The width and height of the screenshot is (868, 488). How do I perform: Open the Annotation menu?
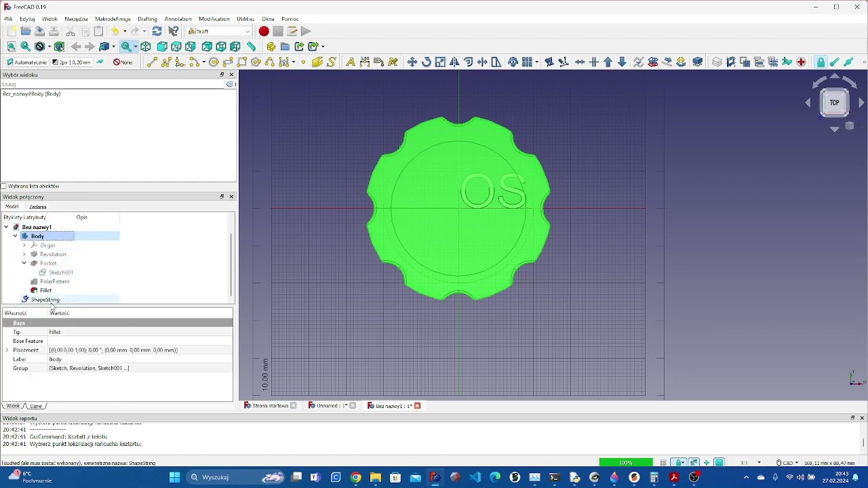click(178, 19)
